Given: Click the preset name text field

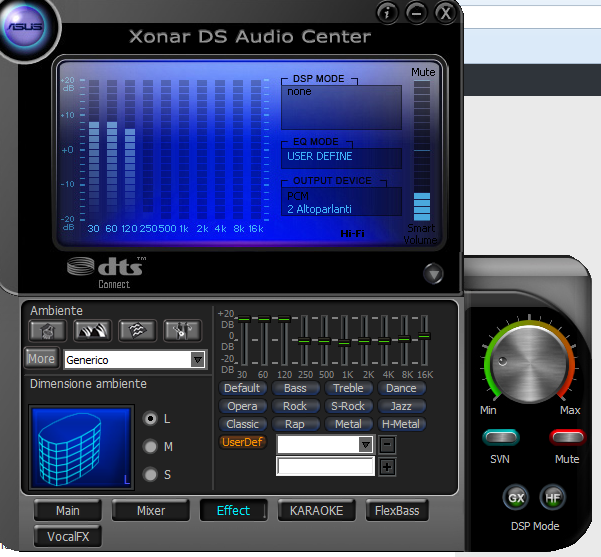Looking at the screenshot, I should click(x=325, y=467).
